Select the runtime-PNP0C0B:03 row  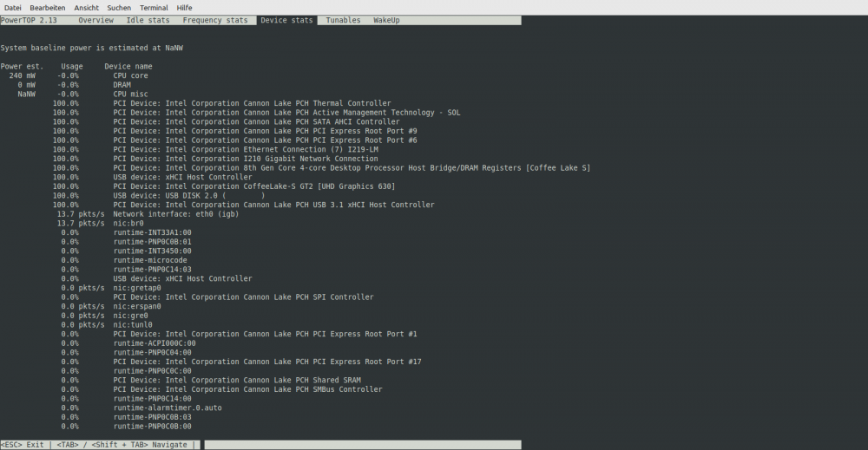126,417
